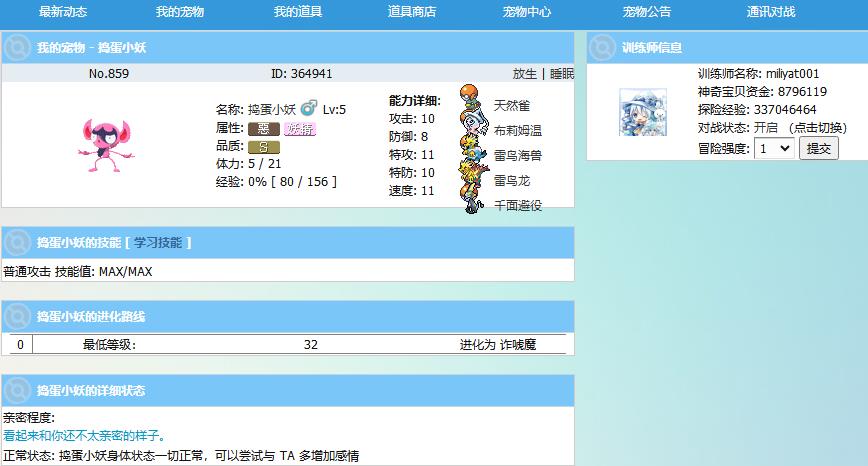Open 宠物公告 navigation item

(647, 12)
